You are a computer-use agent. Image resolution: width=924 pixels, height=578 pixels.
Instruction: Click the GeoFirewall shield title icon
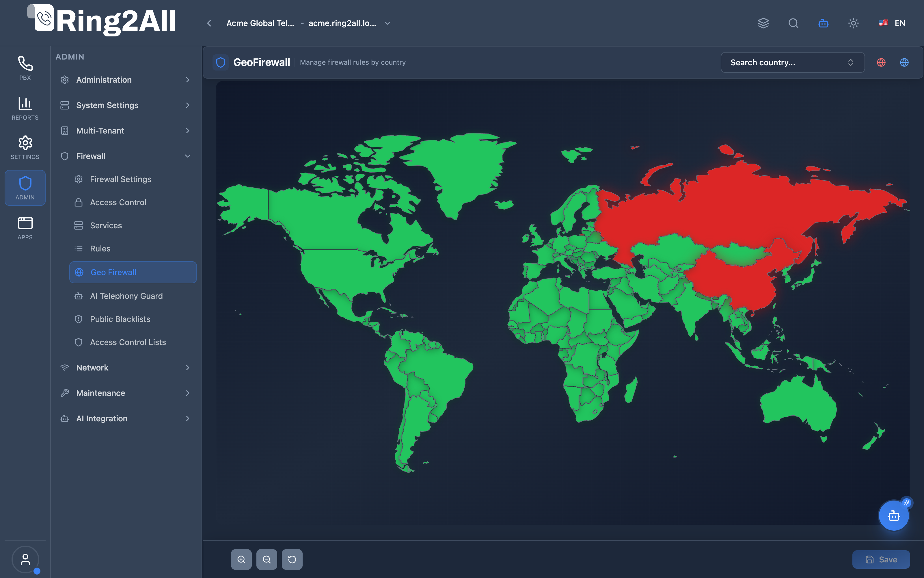click(x=221, y=62)
